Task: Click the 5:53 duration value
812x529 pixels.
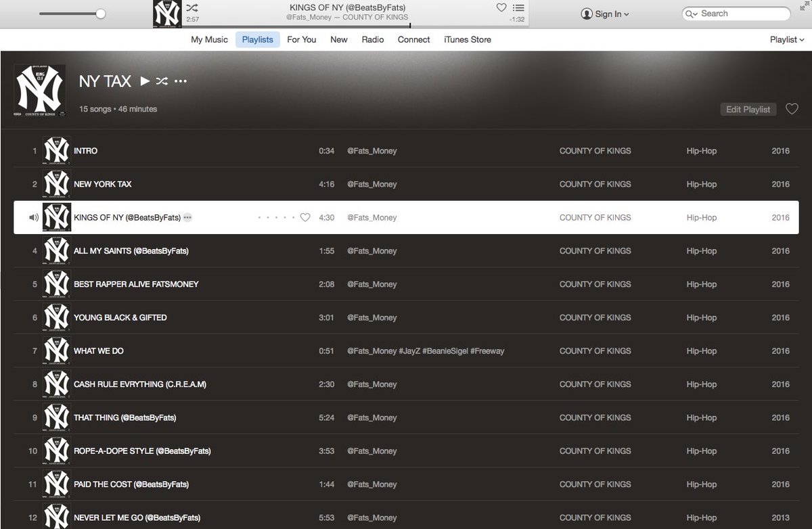Action: 326,518
